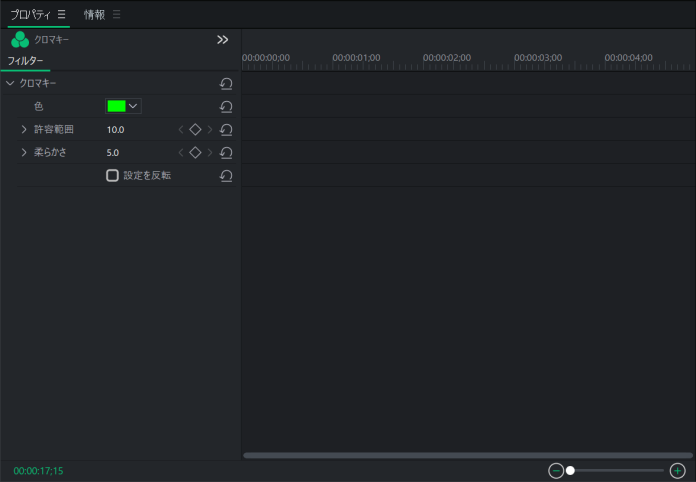Viewport: 696px width, 482px height.
Task: Open the 色 color dropdown
Action: pos(133,106)
